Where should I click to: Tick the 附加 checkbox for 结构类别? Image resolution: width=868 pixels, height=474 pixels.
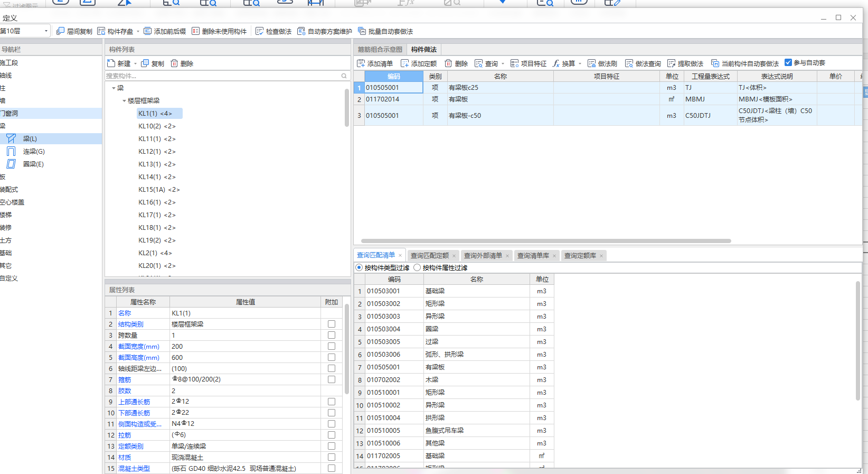[332, 324]
